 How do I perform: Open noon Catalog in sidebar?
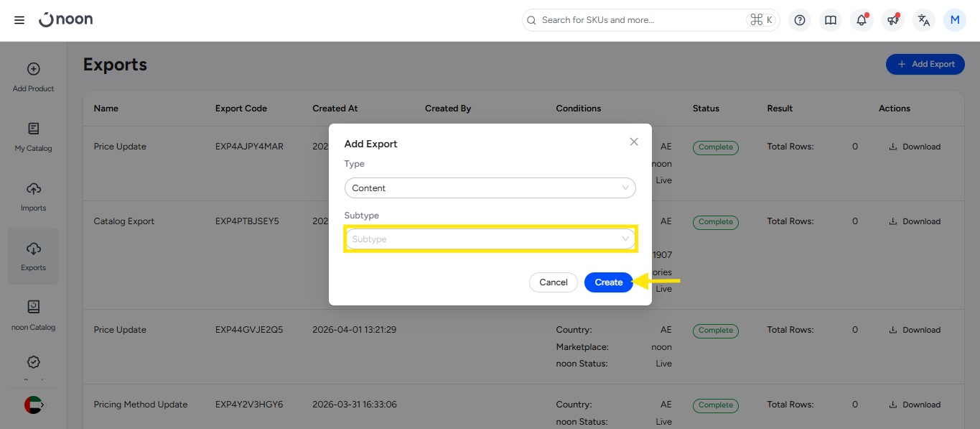(x=33, y=316)
